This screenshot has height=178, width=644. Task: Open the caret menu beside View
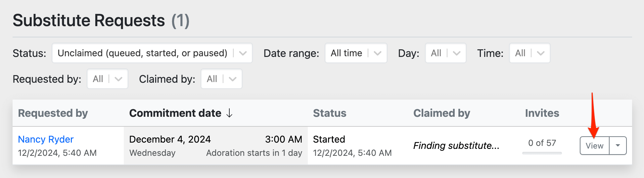618,146
